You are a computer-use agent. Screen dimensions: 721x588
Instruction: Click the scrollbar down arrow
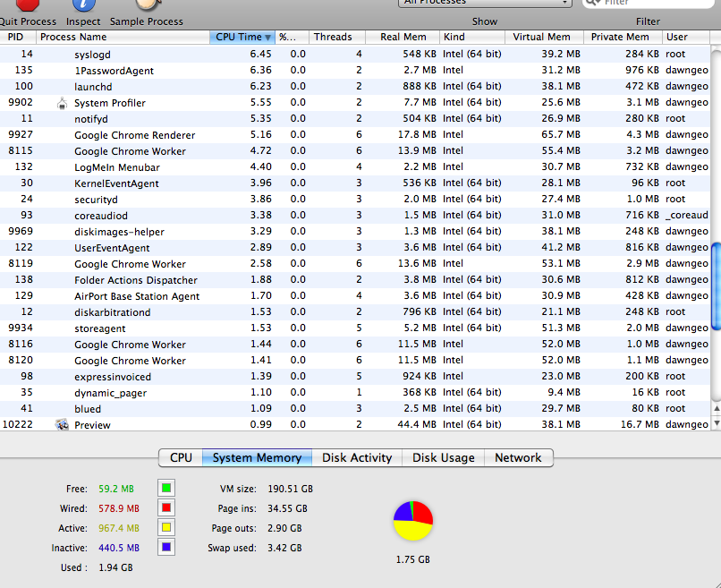point(716,422)
